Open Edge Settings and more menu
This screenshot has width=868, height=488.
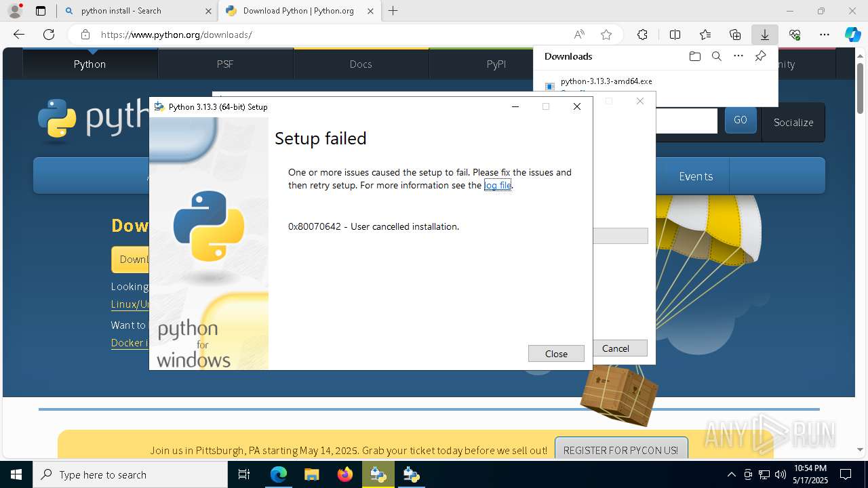[x=825, y=35]
